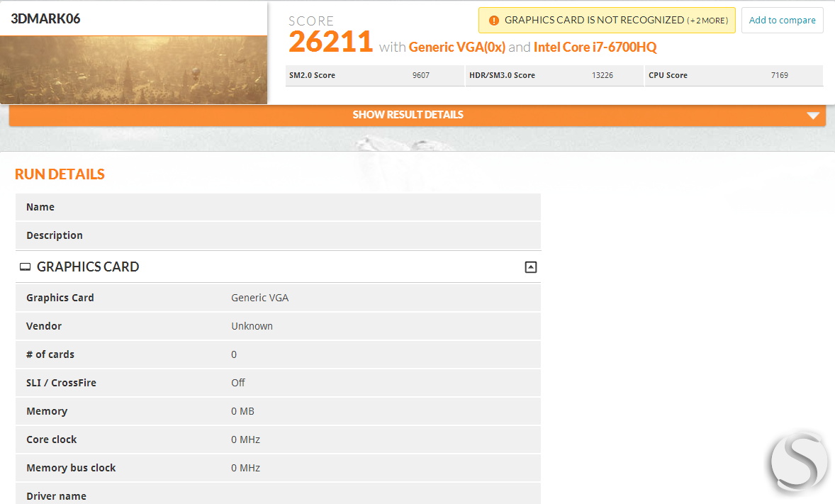Click the monitor icon beside GRAPHICS CARD heading
The height and width of the screenshot is (504, 835).
[x=25, y=267]
